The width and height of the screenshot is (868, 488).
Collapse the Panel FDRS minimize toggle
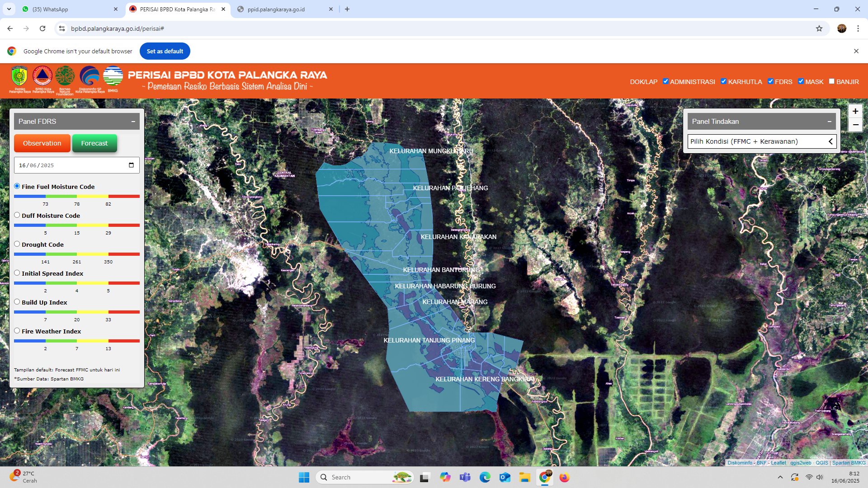point(133,122)
